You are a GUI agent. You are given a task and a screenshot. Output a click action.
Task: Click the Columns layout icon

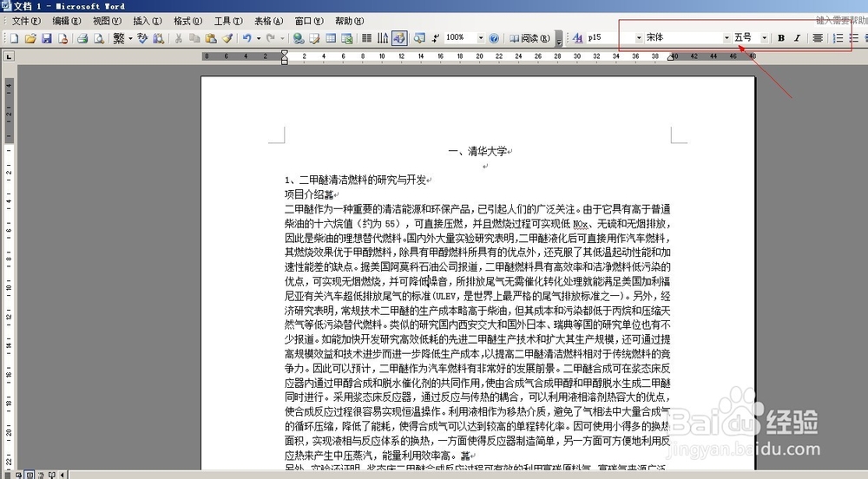coord(366,38)
